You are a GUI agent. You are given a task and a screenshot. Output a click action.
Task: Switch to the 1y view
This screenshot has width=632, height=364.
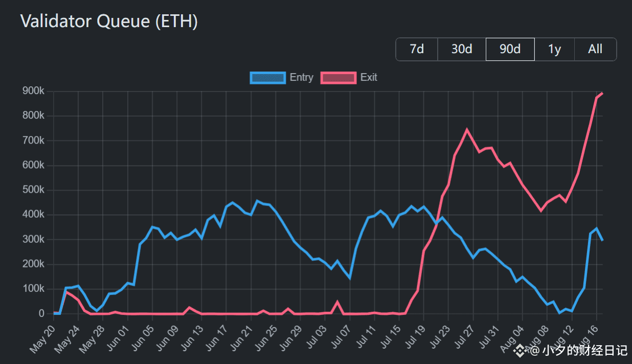pyautogui.click(x=555, y=49)
